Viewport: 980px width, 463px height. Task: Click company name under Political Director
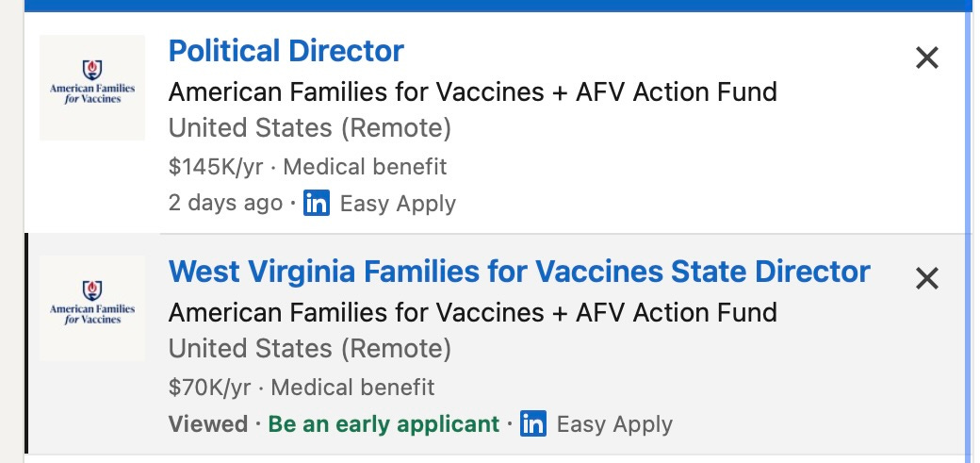(x=472, y=91)
